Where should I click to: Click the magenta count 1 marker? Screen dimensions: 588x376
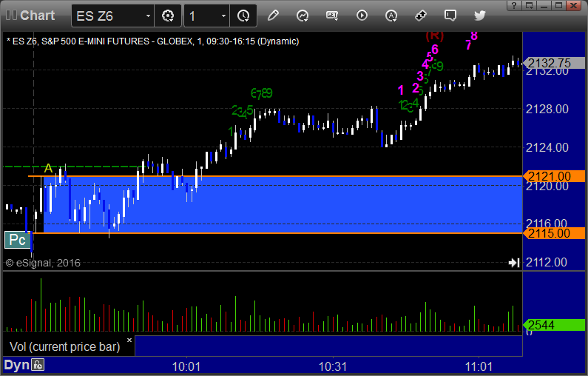tap(401, 90)
